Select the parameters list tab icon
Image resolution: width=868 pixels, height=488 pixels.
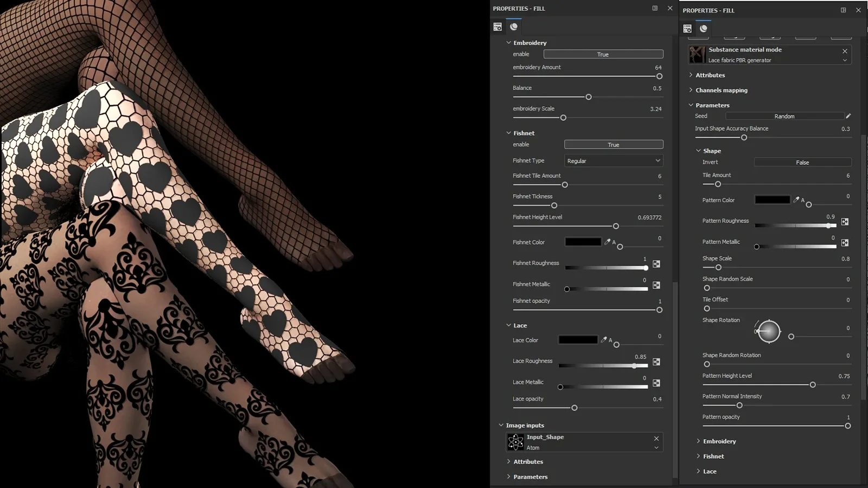click(x=497, y=26)
